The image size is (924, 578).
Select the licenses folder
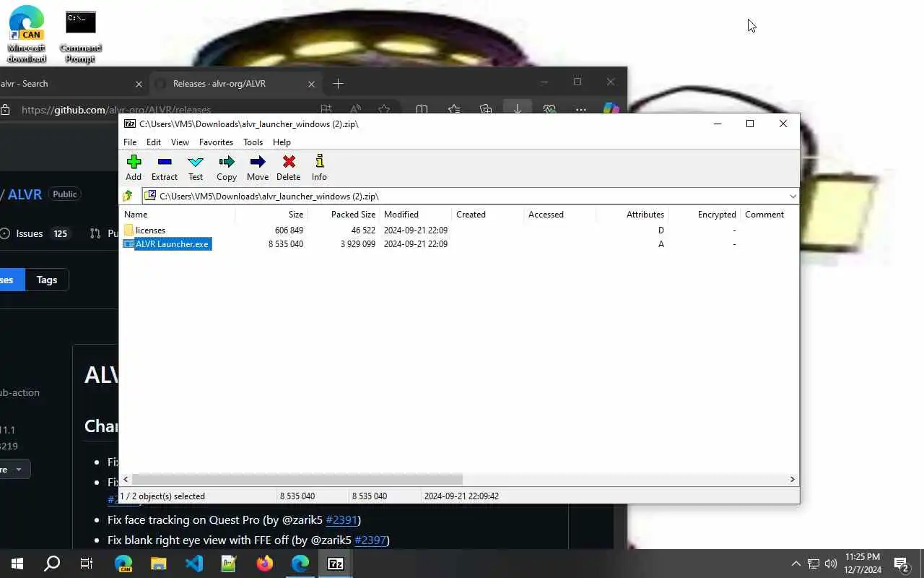[150, 230]
